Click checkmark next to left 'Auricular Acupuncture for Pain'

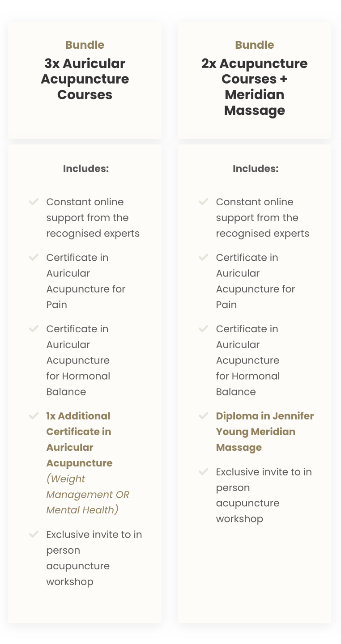click(34, 258)
